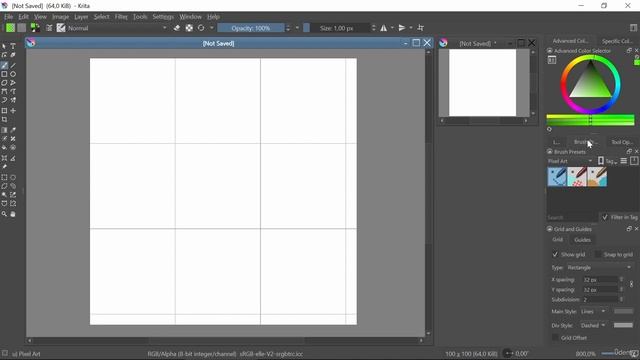
Task: Select the Zoom magnifier tool
Action: click(x=4, y=214)
